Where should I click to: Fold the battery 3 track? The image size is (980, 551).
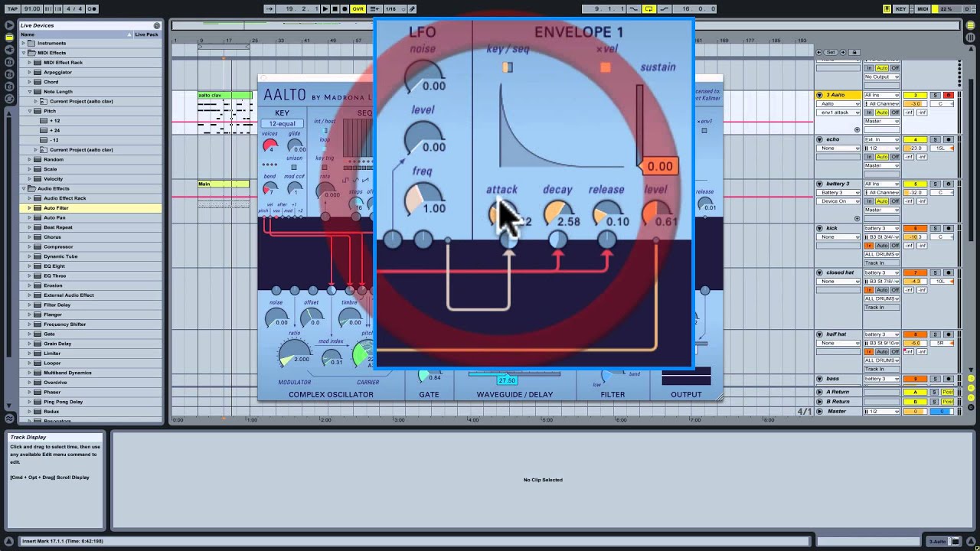click(819, 184)
